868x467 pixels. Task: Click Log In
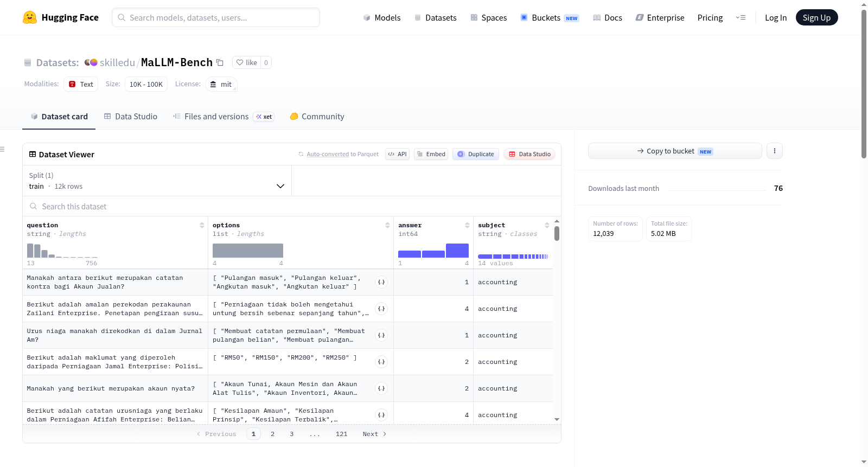point(776,18)
